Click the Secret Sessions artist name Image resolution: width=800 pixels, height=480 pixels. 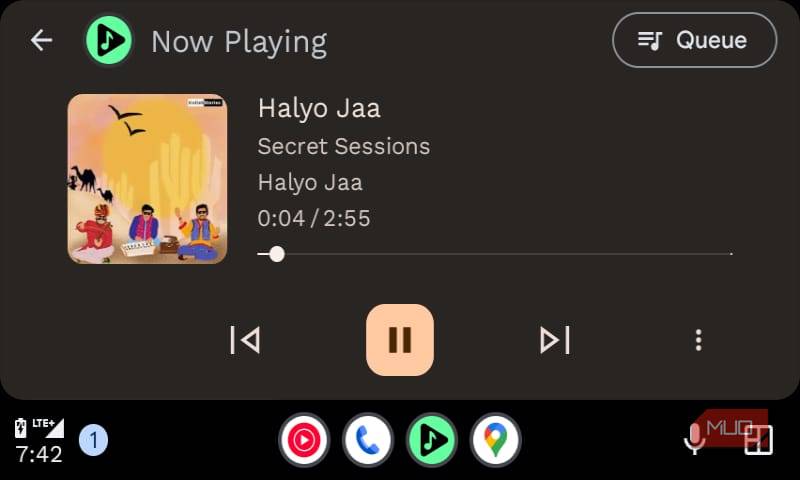[343, 146]
